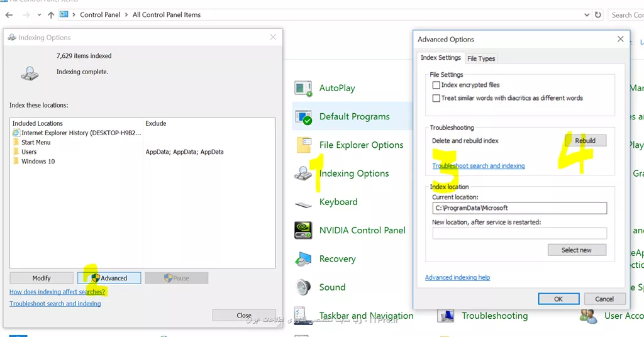Switch to Index Settings tab
644x337 pixels.
coord(441,58)
